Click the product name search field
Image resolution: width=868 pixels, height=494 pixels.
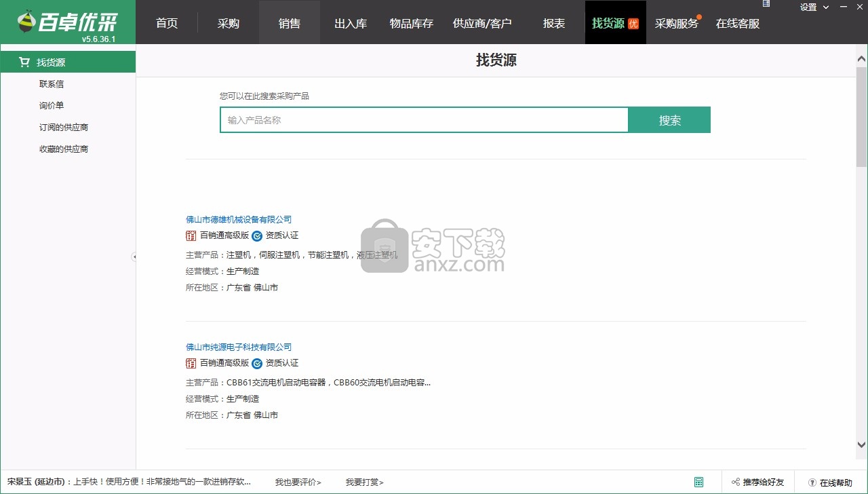point(425,120)
